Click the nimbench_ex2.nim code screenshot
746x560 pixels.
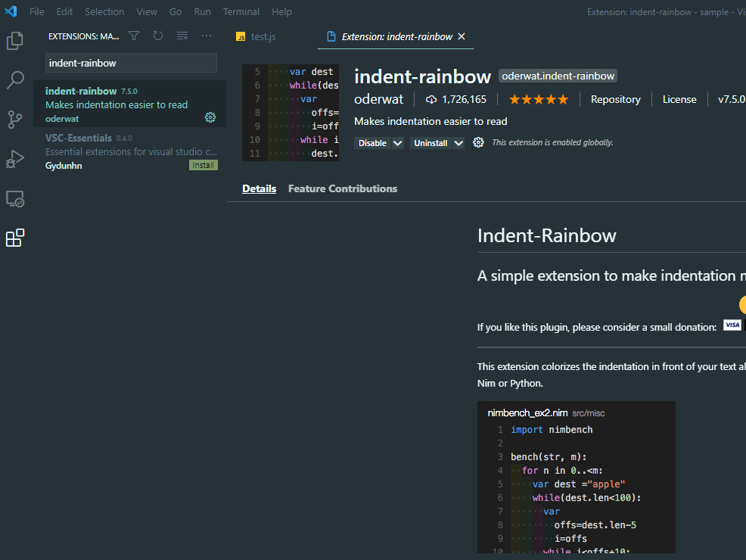click(577, 477)
